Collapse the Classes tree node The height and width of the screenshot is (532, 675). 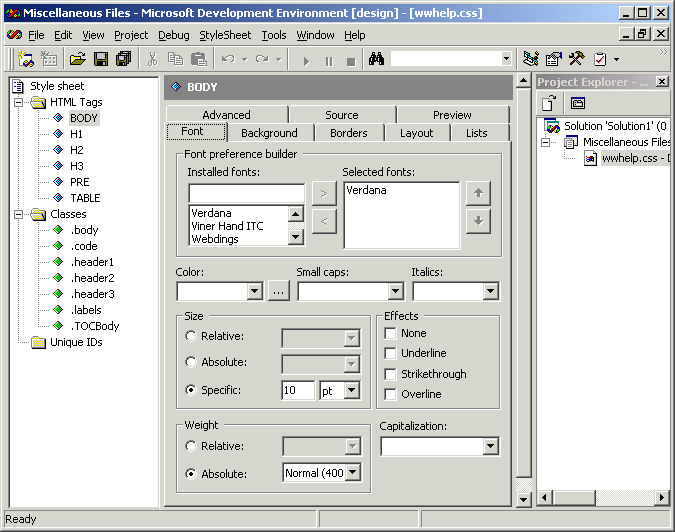[x=19, y=214]
